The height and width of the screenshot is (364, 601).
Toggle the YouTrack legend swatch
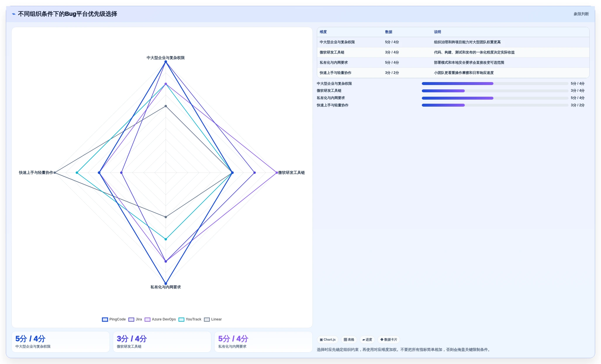(182, 319)
